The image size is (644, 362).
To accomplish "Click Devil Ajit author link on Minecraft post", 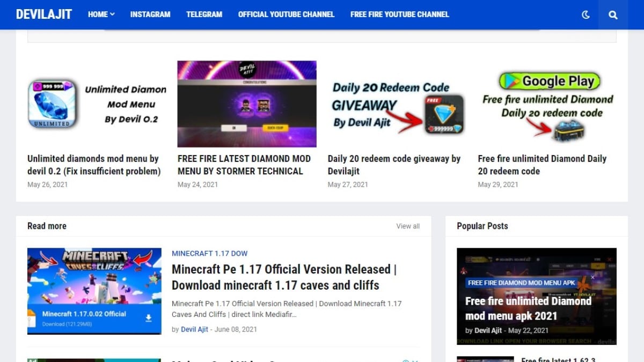I will (x=194, y=329).
